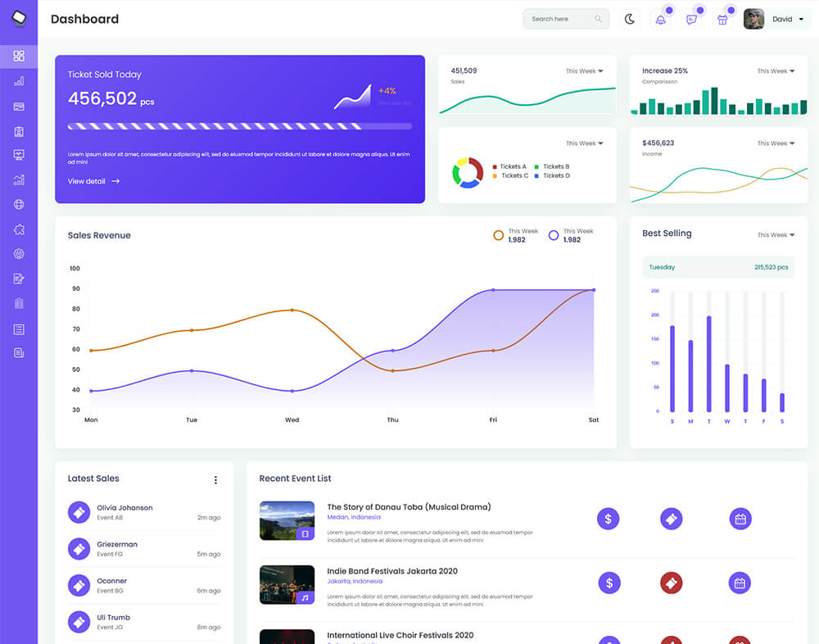Click the gift box icon in header
Viewport: 819px width, 644px height.
pos(722,20)
